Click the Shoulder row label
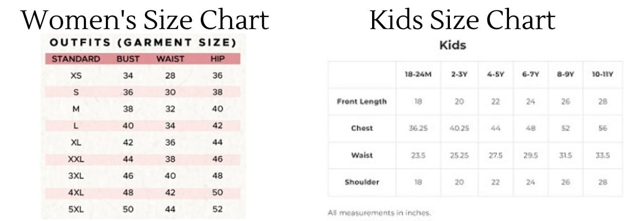 tap(362, 182)
